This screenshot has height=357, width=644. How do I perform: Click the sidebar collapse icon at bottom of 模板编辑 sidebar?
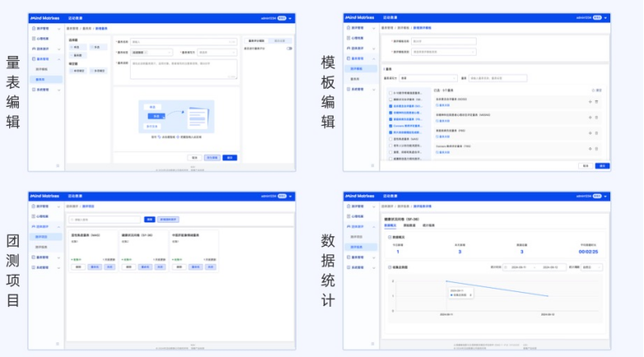click(372, 165)
